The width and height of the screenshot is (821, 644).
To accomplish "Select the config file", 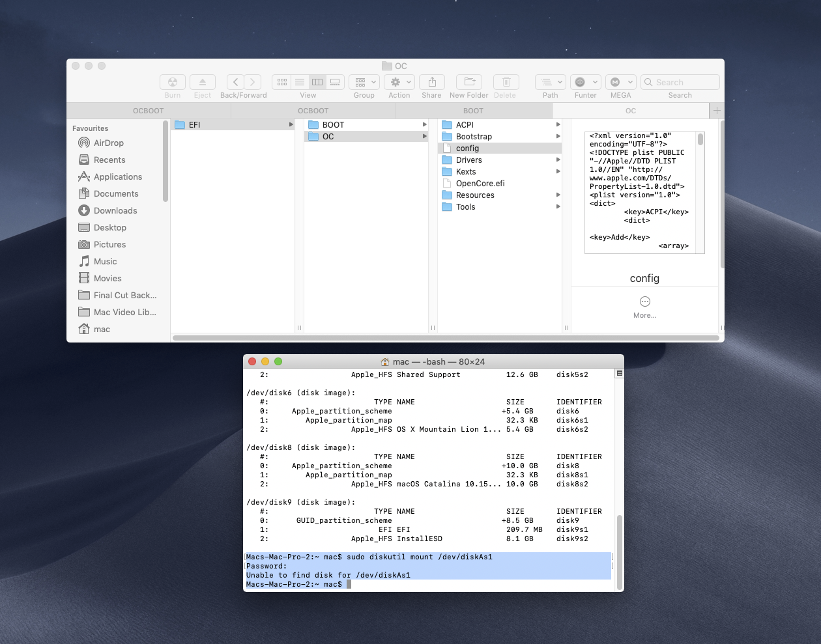I will (x=500, y=148).
